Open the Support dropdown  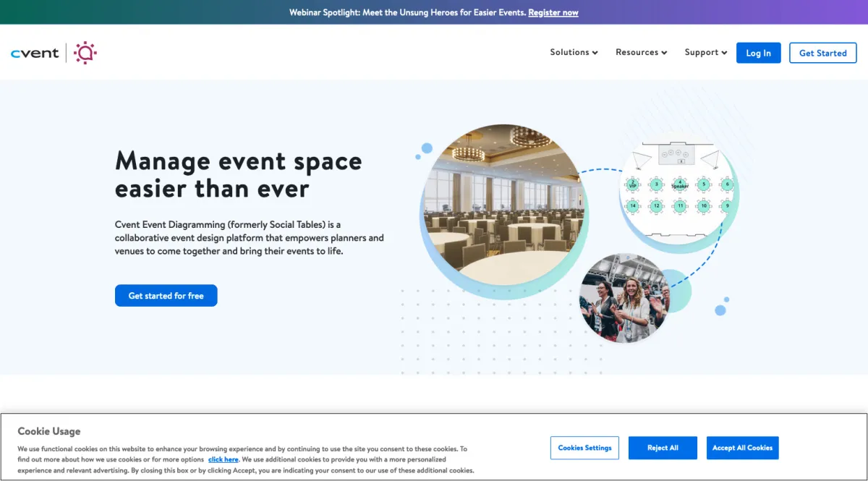705,52
